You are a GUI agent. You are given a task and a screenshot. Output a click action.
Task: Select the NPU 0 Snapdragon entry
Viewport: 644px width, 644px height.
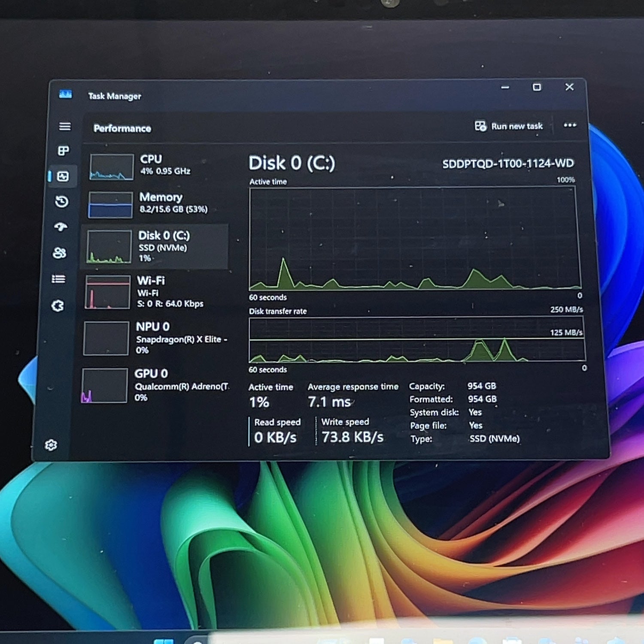pyautogui.click(x=155, y=338)
